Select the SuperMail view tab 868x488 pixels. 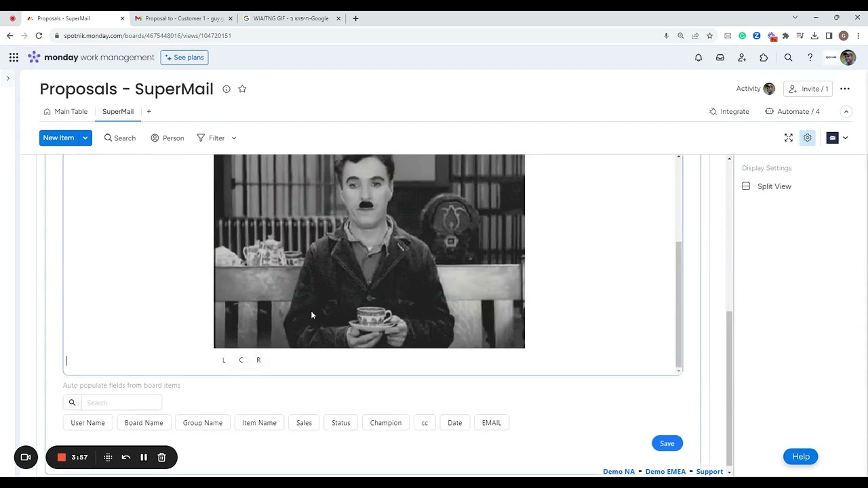[x=118, y=111]
